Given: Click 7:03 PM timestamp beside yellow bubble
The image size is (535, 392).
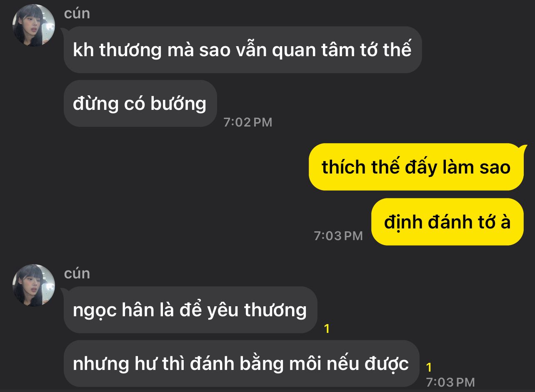Looking at the screenshot, I should point(338,236).
